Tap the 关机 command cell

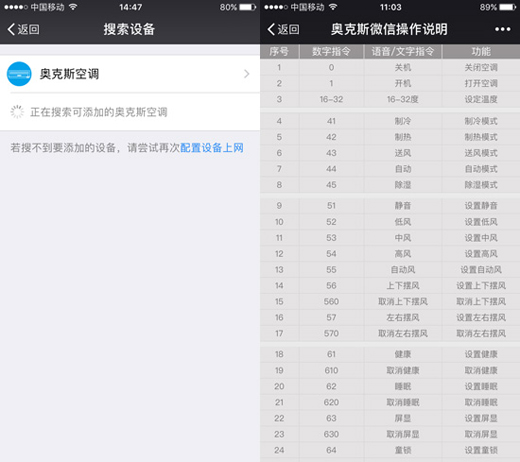403,68
